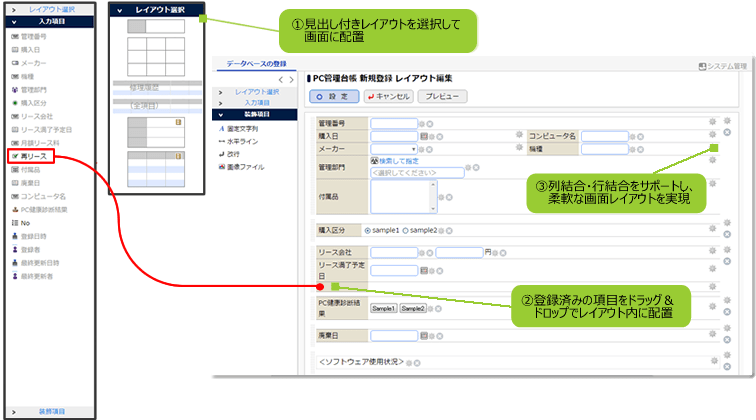
Task: Click 検索して指定 link
Action: 399,161
